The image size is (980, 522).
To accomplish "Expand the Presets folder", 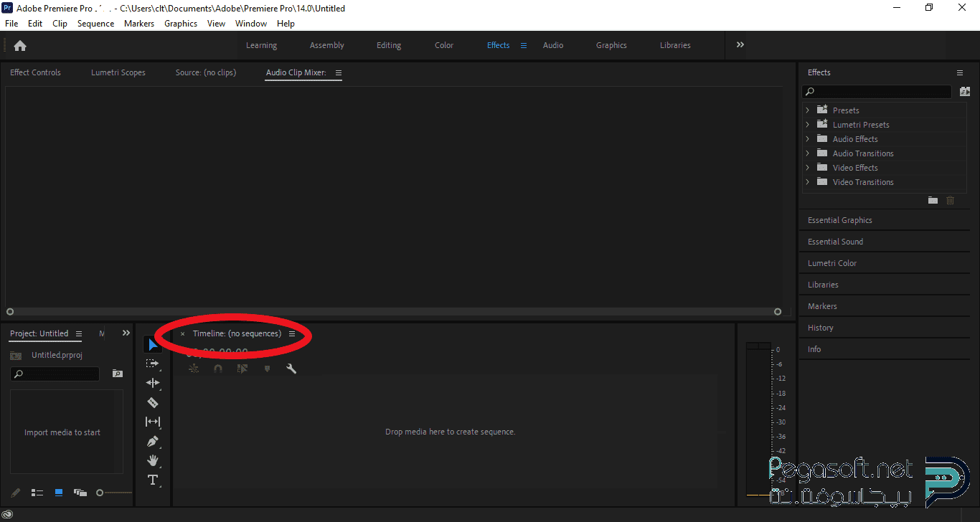I will pyautogui.click(x=807, y=110).
